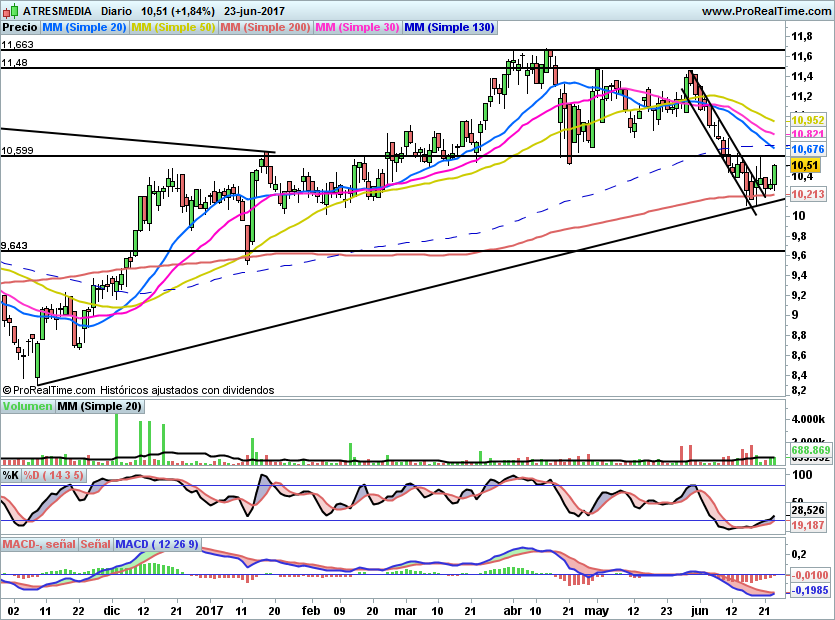
Task: Open the MM (Simple 200) indicator label
Action: click(x=265, y=27)
